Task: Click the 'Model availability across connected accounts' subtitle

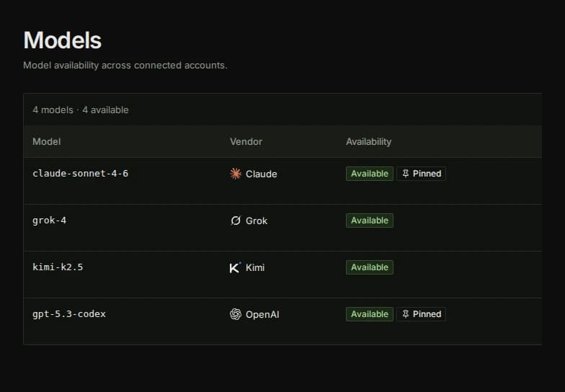Action: (x=125, y=65)
